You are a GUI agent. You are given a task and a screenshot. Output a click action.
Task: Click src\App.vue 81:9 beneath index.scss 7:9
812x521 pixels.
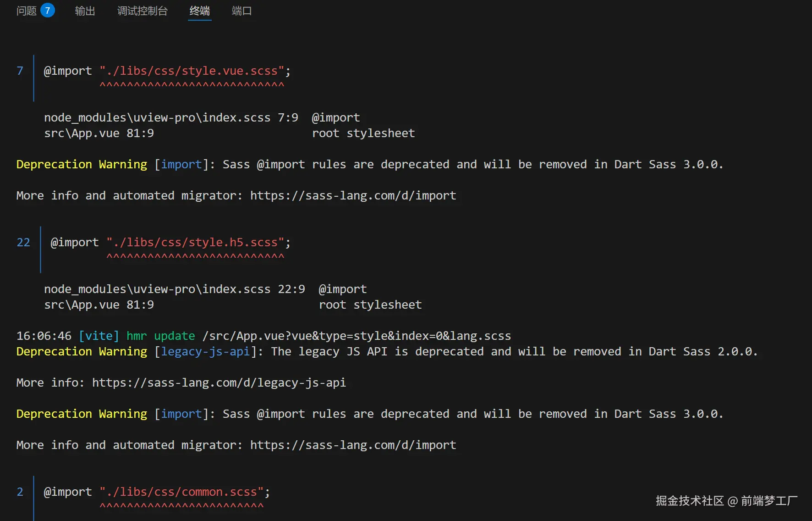coord(99,133)
